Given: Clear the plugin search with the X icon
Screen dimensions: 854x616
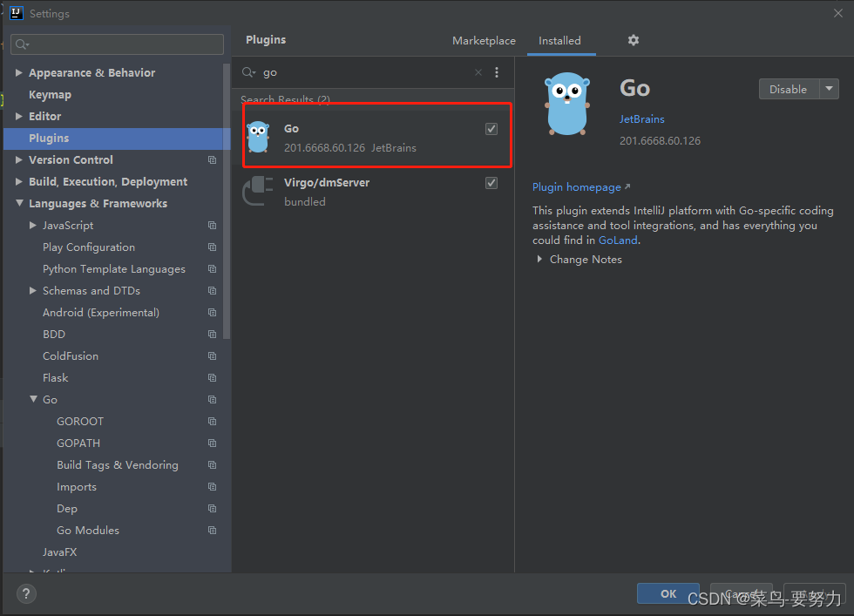Looking at the screenshot, I should pos(478,72).
